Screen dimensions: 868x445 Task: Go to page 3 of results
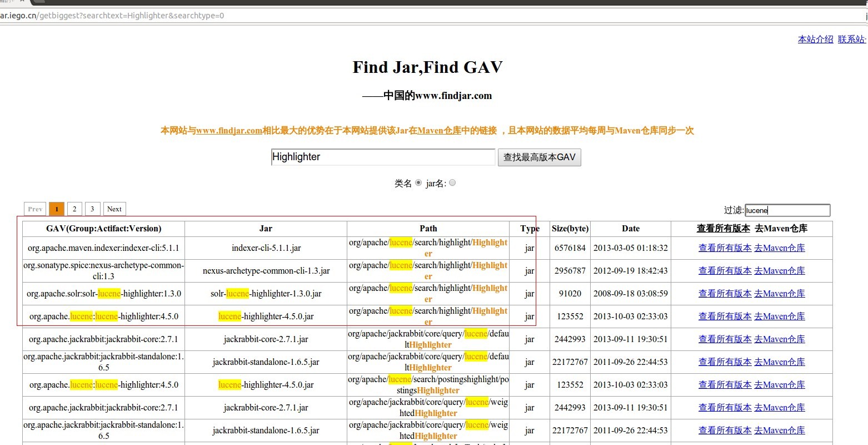(x=92, y=209)
